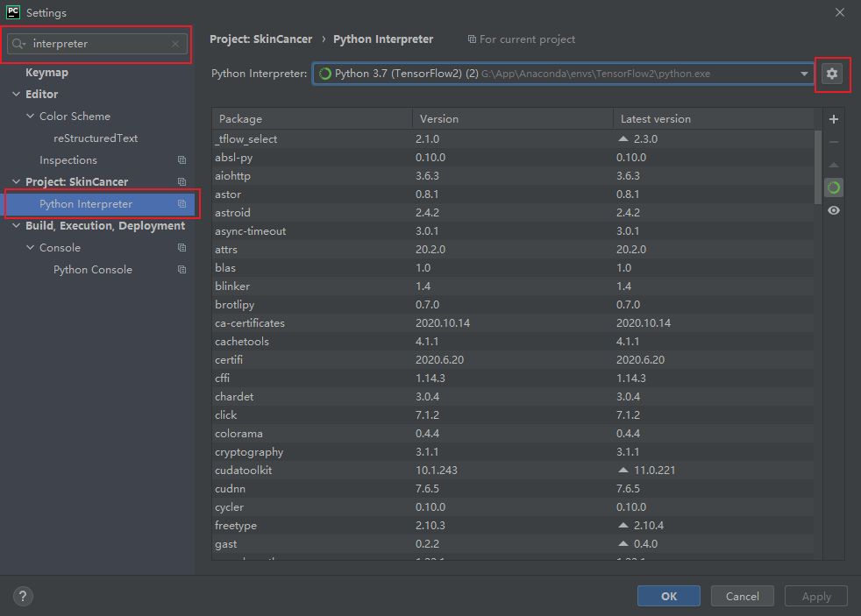Select Keymap in settings tree
This screenshot has width=861, height=616.
click(46, 73)
